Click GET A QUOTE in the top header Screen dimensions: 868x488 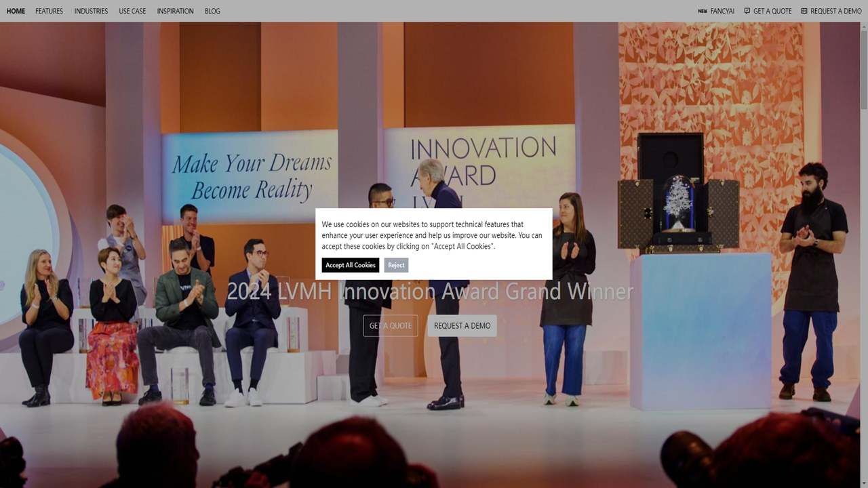pyautogui.click(x=772, y=11)
